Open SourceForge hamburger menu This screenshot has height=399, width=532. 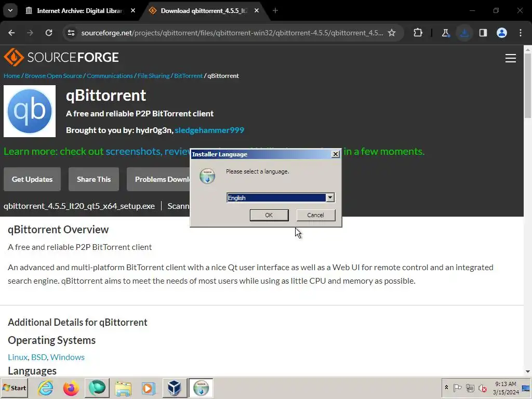pyautogui.click(x=511, y=58)
